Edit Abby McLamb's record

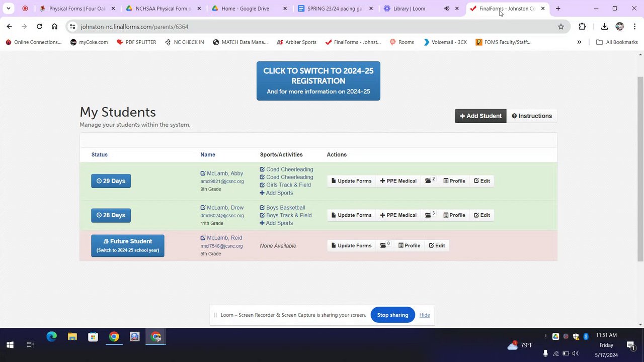pyautogui.click(x=481, y=180)
